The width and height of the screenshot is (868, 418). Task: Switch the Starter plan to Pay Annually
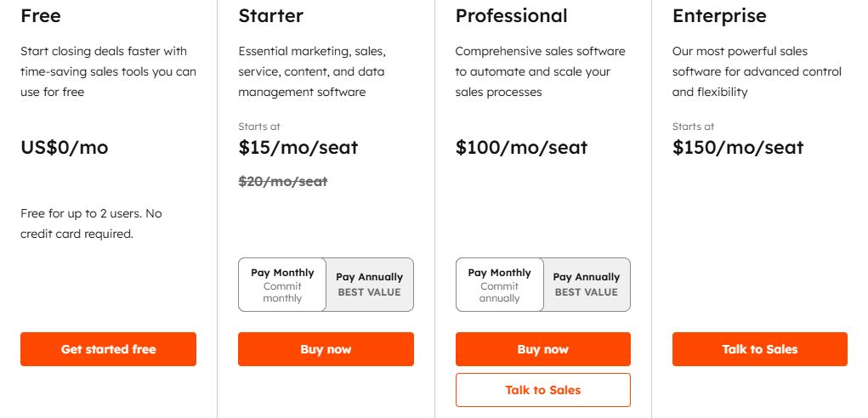(370, 285)
